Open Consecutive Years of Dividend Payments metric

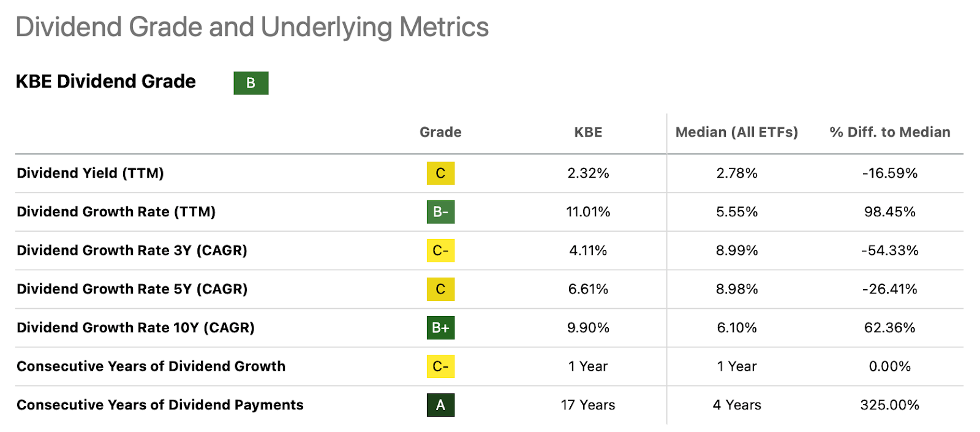point(160,405)
